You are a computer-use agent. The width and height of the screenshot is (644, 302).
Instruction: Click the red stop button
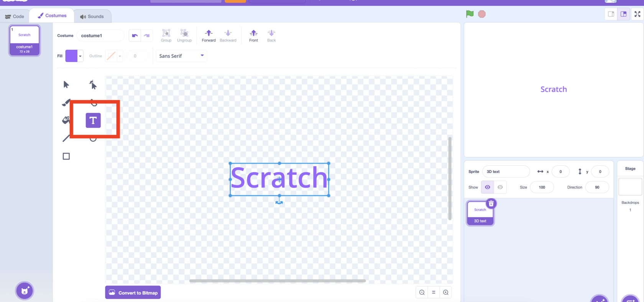pos(482,14)
